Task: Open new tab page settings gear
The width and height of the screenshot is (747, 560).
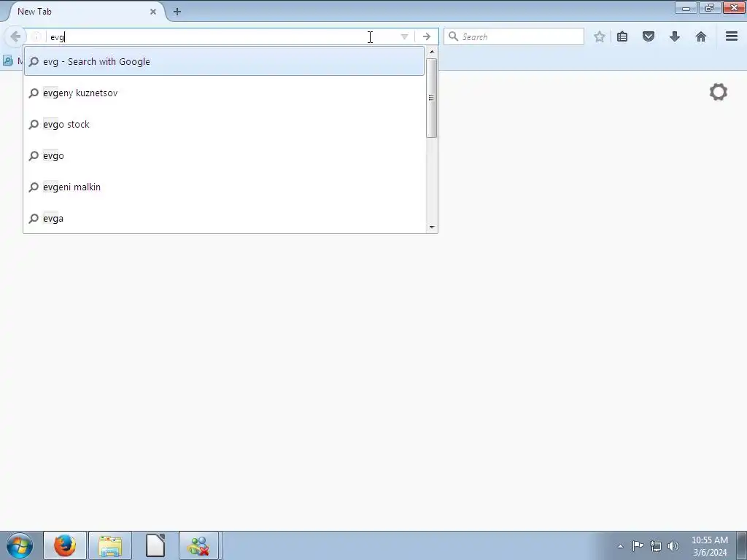Action: 719,92
